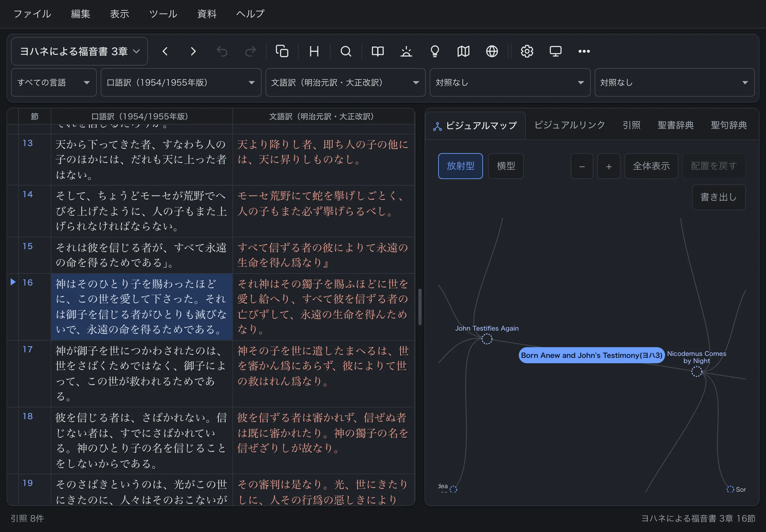Viewport: 766px width, 532px height.
Task: Click the 配置を戻す button
Action: click(x=714, y=166)
